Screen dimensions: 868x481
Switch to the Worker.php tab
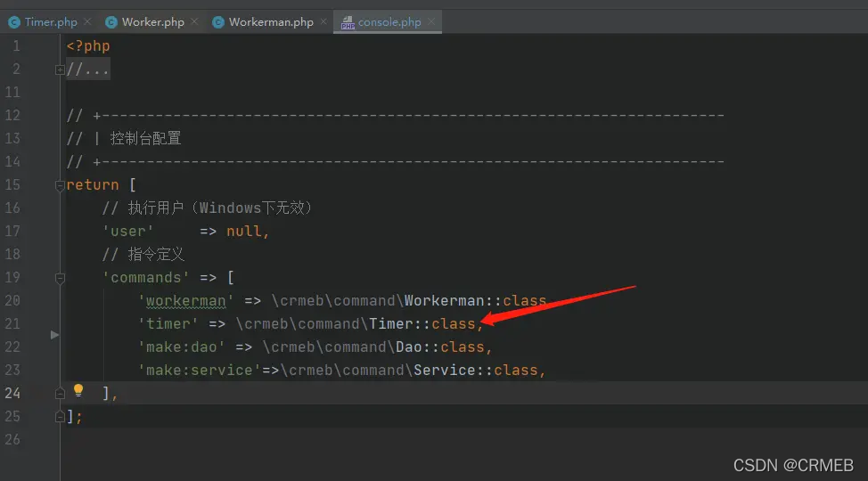(152, 22)
